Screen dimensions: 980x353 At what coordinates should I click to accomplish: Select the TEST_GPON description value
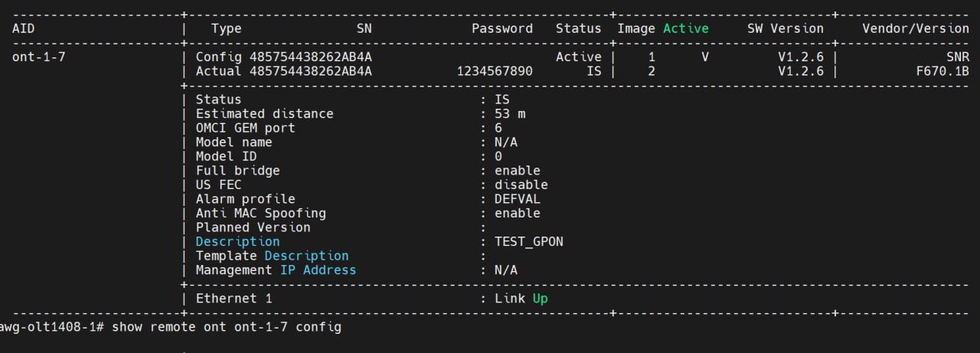click(x=529, y=241)
